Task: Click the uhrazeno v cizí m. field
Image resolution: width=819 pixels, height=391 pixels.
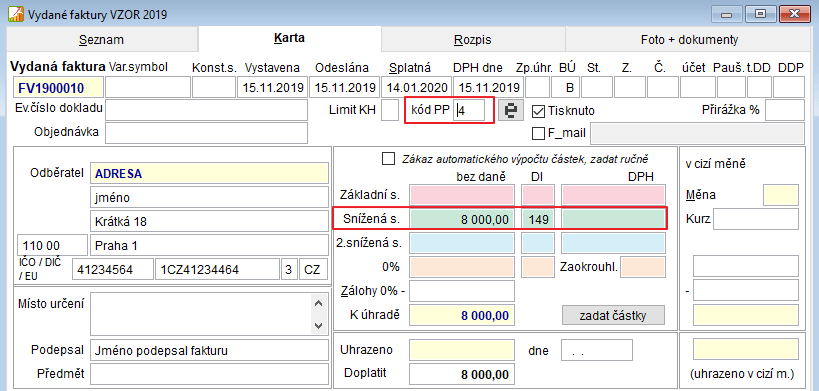Action: [745, 349]
